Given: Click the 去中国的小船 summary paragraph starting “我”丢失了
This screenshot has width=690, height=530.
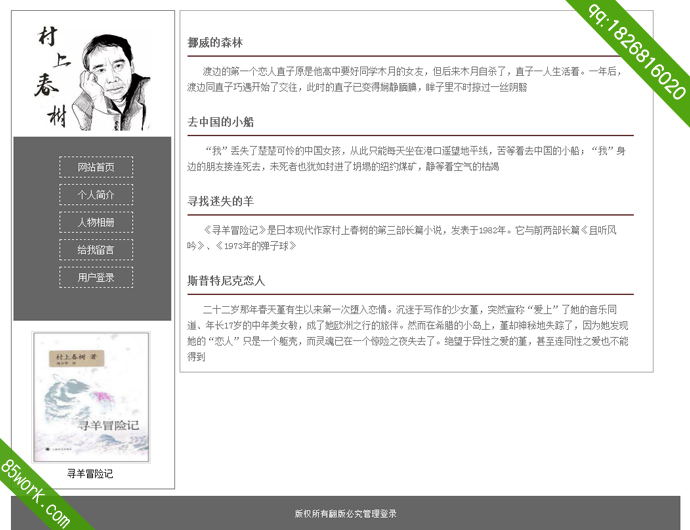Looking at the screenshot, I should [x=406, y=158].
